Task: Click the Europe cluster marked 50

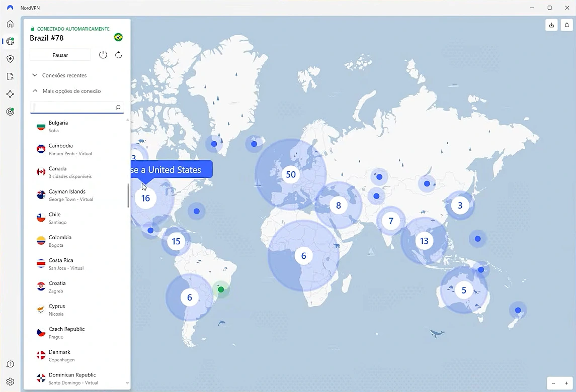Action: click(291, 174)
